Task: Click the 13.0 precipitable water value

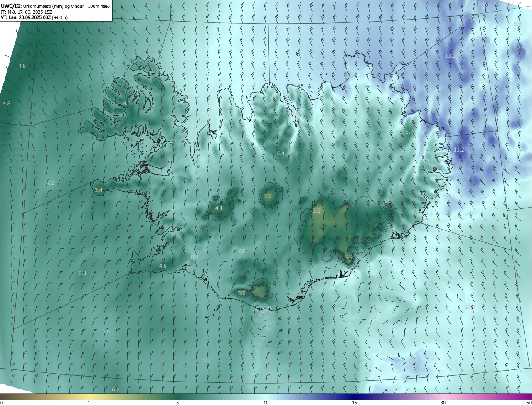Action: click(x=451, y=56)
